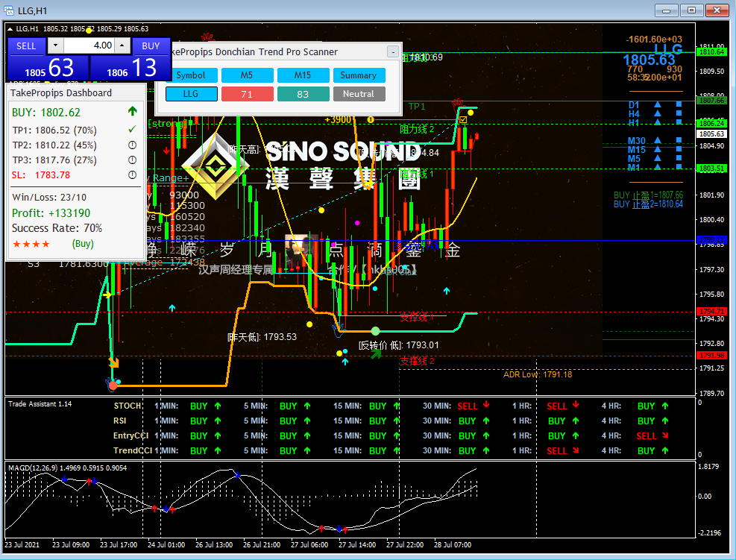This screenshot has height=560, width=736.
Task: Click the ADR Low: 1791.18 label
Action: point(538,374)
